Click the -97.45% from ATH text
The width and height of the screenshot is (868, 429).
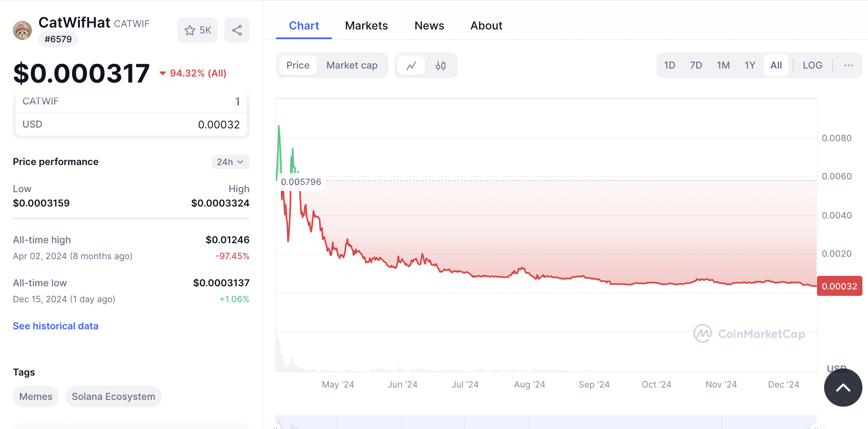pos(233,256)
